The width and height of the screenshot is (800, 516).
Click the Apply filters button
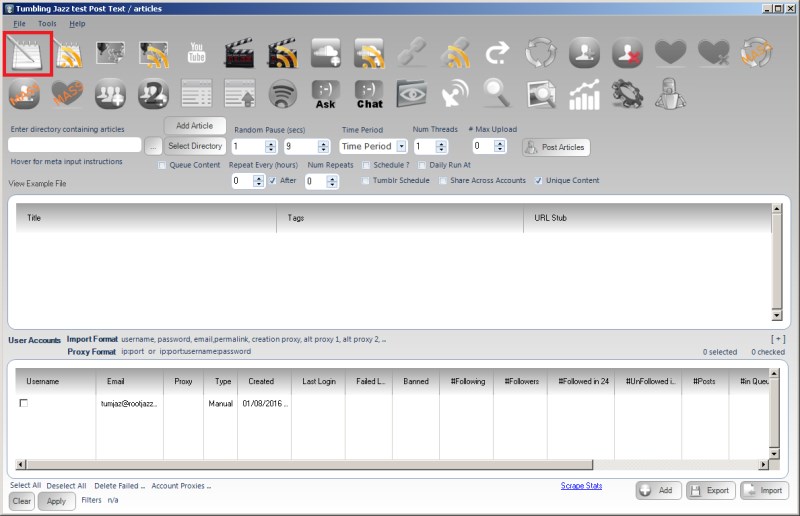point(56,501)
